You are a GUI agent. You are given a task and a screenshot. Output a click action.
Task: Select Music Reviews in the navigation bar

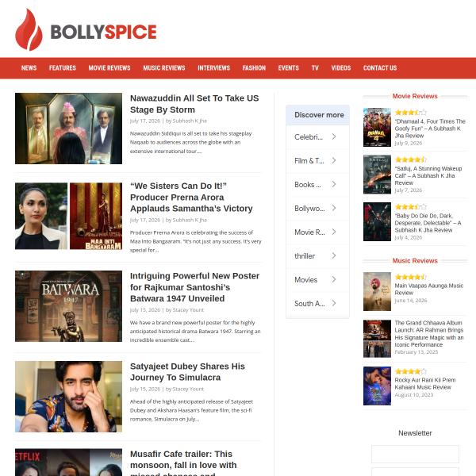pyautogui.click(x=164, y=68)
